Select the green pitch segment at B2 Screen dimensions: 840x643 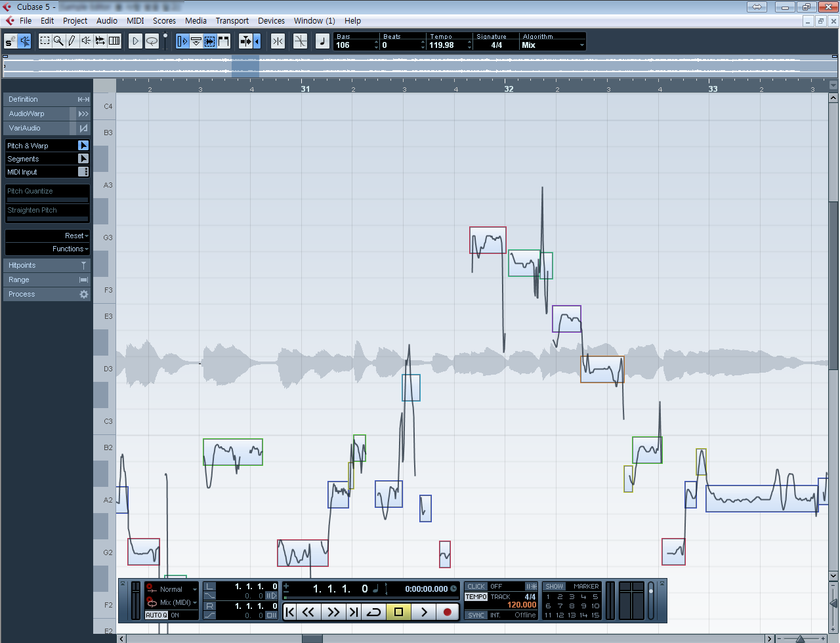[233, 452]
